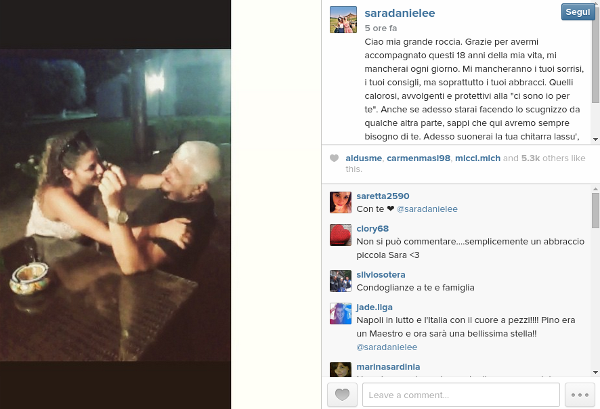Image resolution: width=600 pixels, height=409 pixels.
Task: Click the comments scroll up arrow
Action: (x=595, y=189)
